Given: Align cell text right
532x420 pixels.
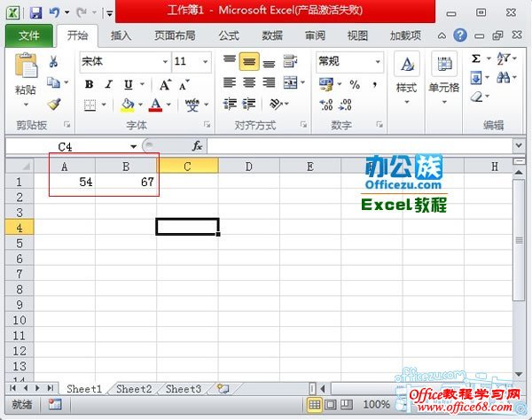Looking at the screenshot, I should (269, 82).
